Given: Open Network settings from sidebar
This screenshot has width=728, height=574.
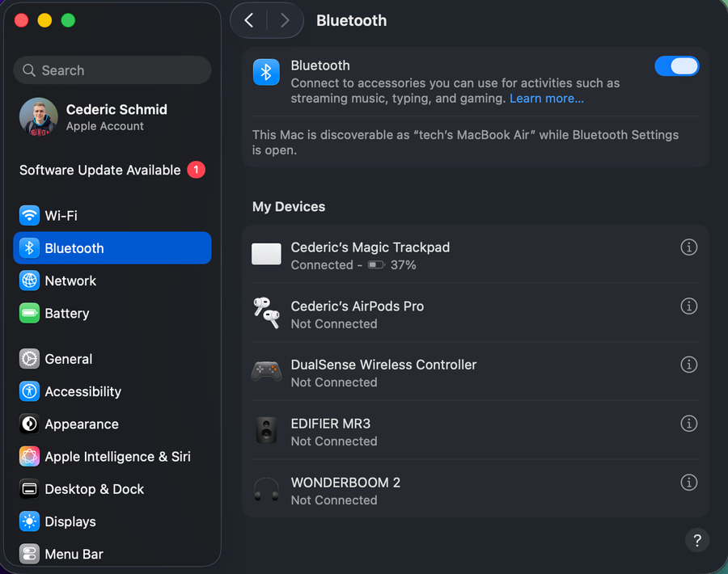Looking at the screenshot, I should tap(112, 281).
